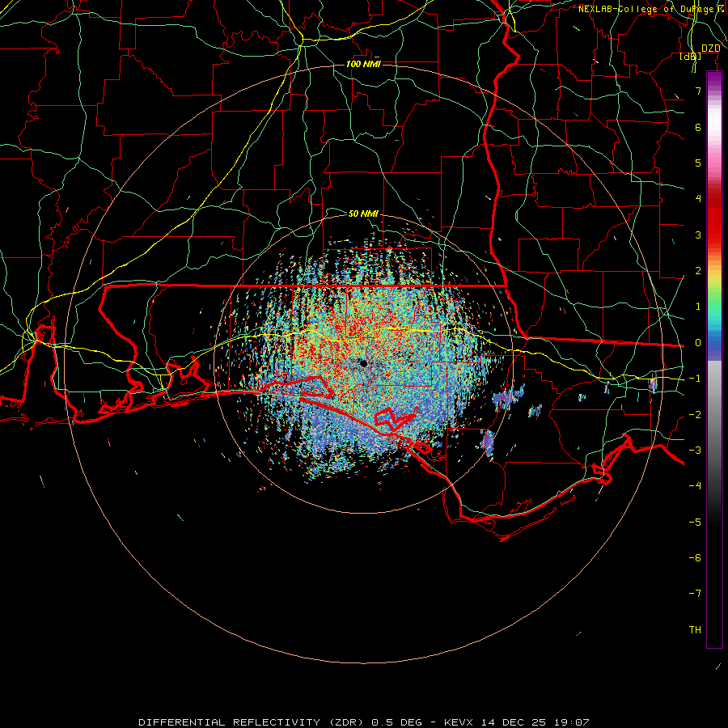Select the "-7" value on the color scale

[695, 594]
